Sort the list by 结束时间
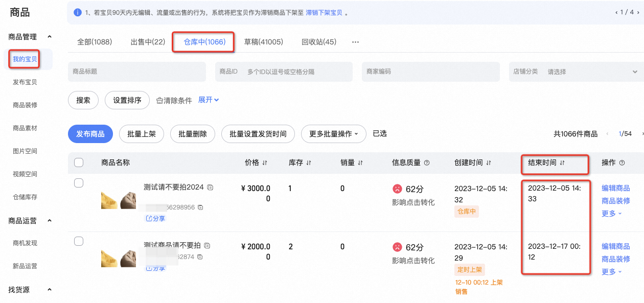Image resolution: width=644 pixels, height=303 pixels. coord(562,163)
